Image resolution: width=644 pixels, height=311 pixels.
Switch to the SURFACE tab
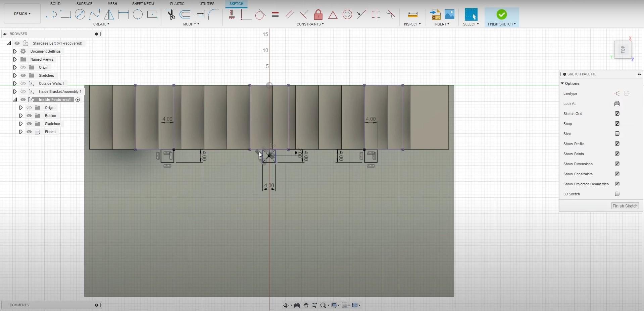click(84, 4)
